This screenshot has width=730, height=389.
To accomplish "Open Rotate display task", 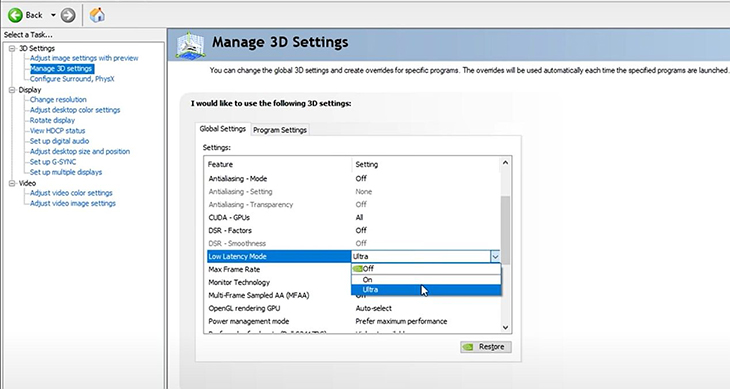I will click(52, 120).
